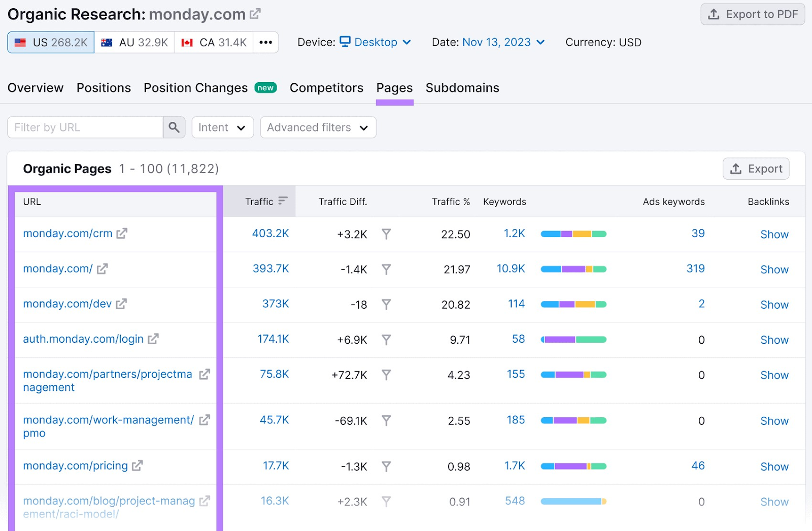Open the 46 ads keywords value
This screenshot has width=812, height=531.
pos(698,466)
